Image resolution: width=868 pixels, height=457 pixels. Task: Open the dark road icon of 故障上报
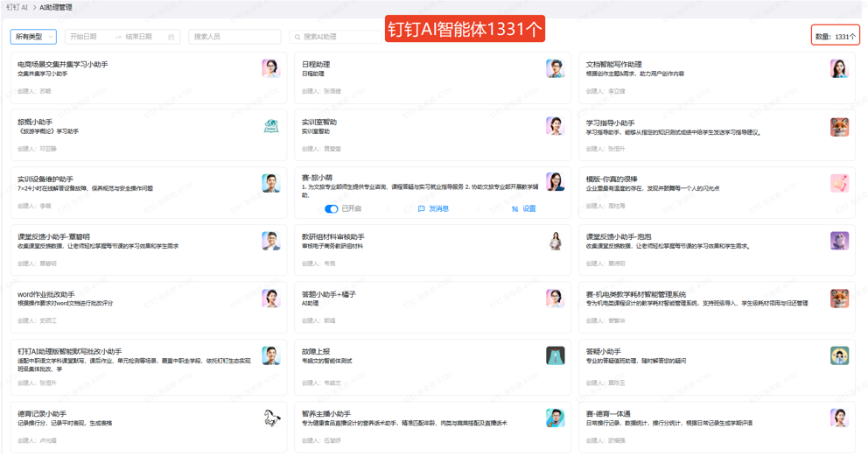pyautogui.click(x=555, y=355)
